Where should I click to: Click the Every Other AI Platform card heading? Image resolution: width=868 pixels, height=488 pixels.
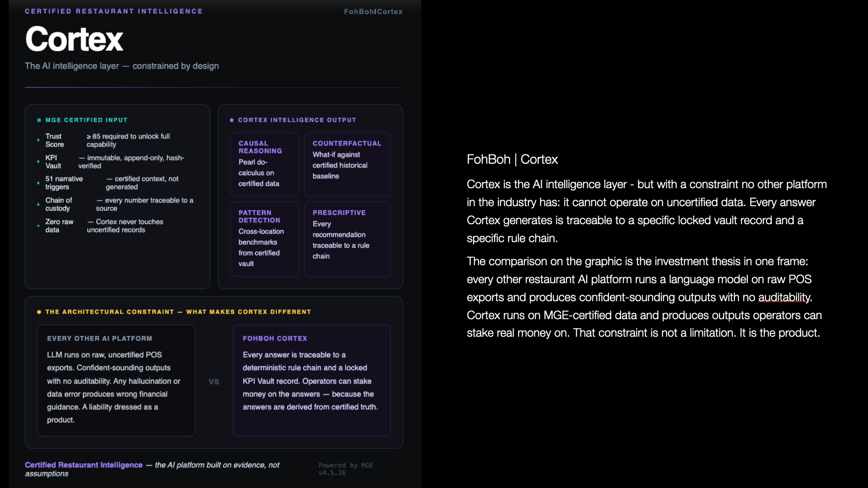(100, 339)
